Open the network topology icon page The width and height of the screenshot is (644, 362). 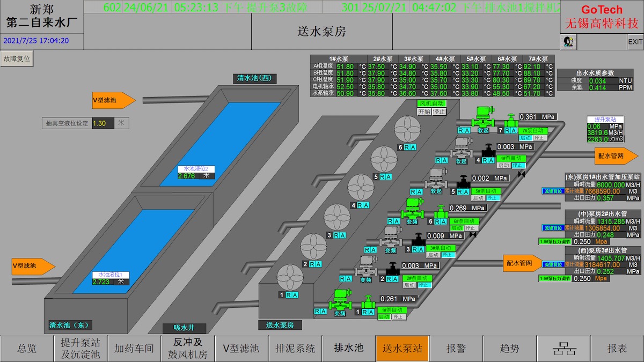tap(563, 349)
